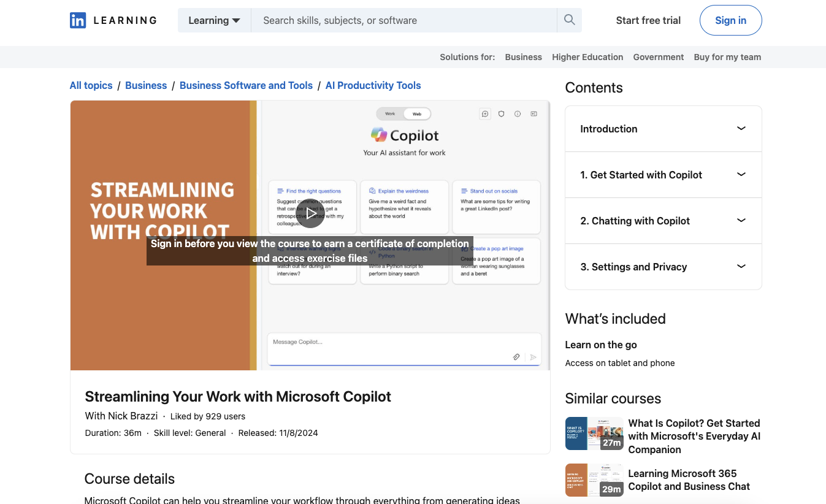Open a new chat via the Copilot chat-plus icon

[484, 113]
